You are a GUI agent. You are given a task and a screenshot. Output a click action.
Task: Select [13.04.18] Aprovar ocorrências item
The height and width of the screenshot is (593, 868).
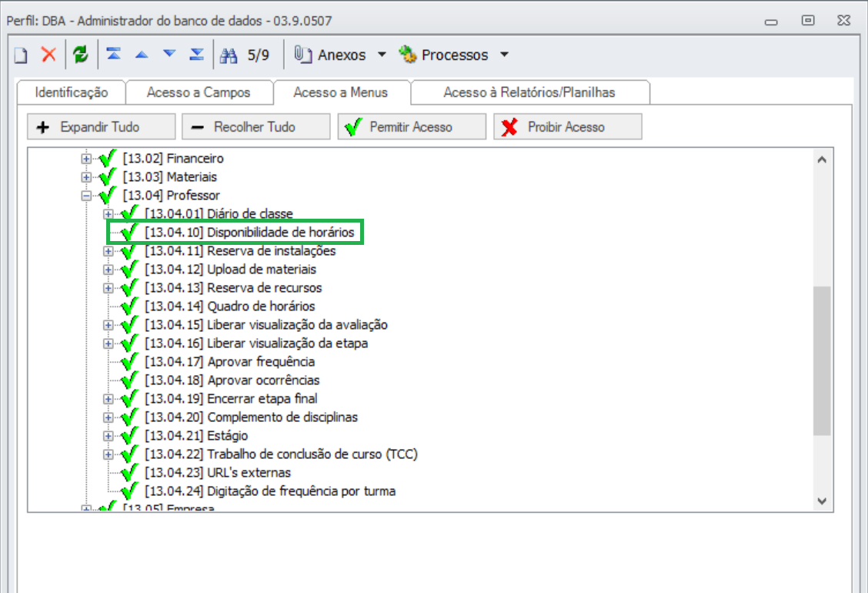point(232,380)
